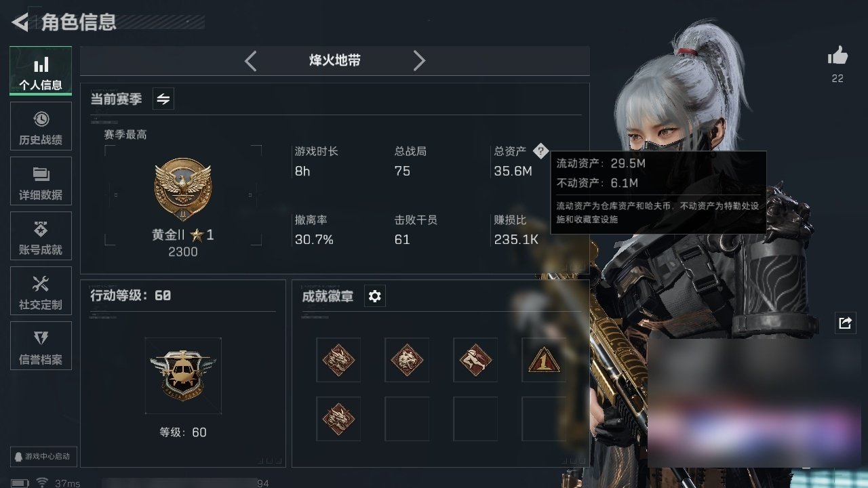Screen dimensions: 868x488
Task: Open the share icon near the character
Action: (845, 323)
